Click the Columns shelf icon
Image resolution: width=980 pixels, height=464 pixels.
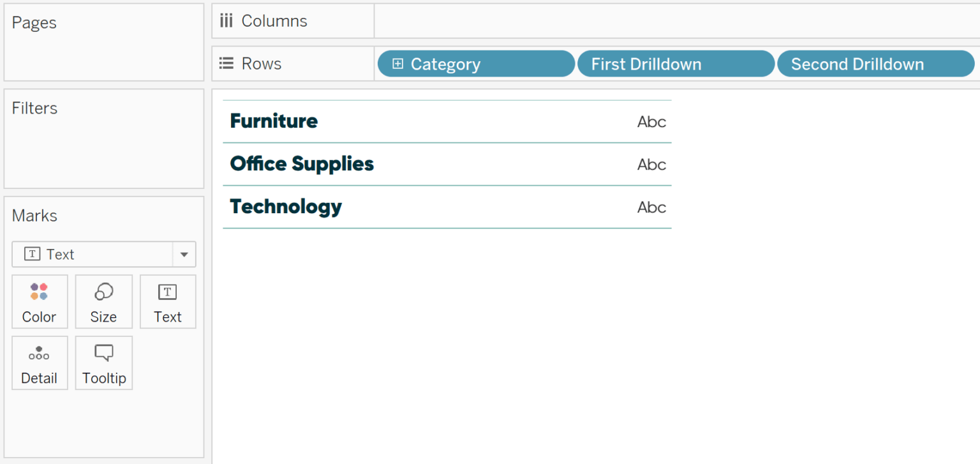click(x=226, y=20)
